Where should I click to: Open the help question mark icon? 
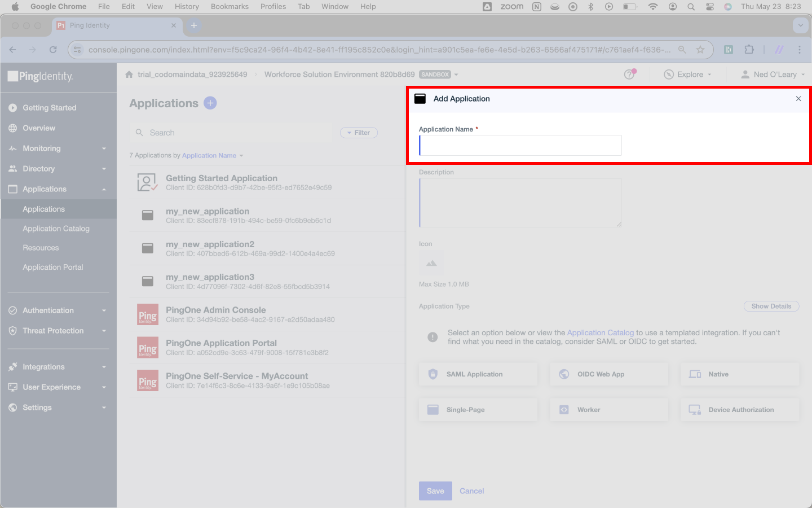click(x=629, y=75)
